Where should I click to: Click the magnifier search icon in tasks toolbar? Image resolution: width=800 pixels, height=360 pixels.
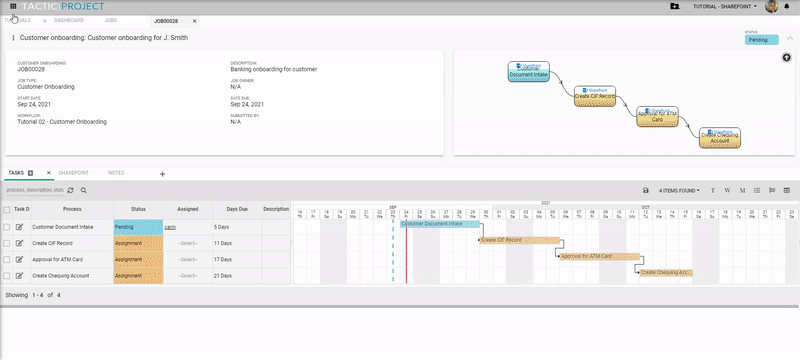click(84, 190)
